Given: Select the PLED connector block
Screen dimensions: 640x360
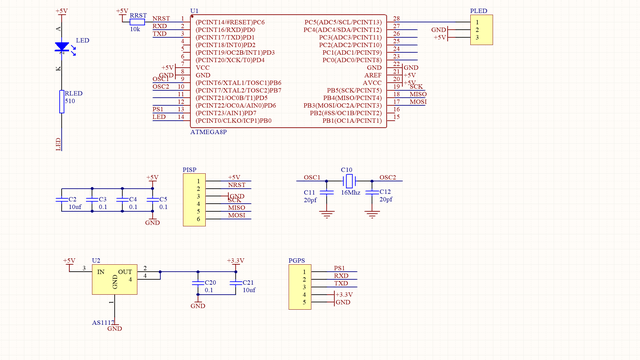Looking at the screenshot, I should [482, 30].
